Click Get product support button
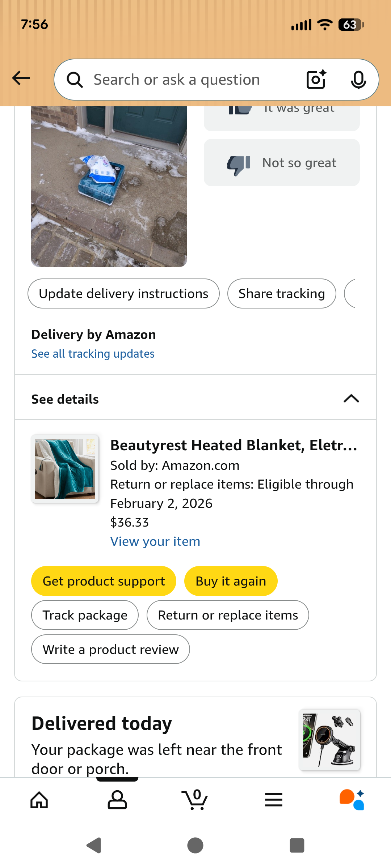Viewport: 391px width, 868px height. tap(104, 581)
